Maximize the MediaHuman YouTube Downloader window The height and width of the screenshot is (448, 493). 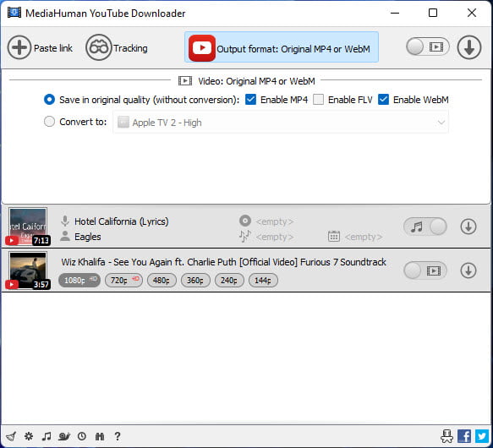(x=433, y=13)
